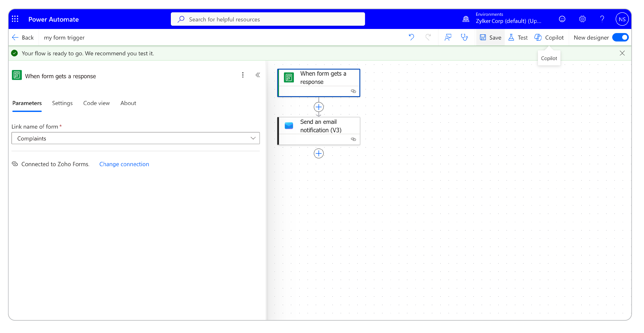Open the Complaints form dropdown

tap(253, 138)
